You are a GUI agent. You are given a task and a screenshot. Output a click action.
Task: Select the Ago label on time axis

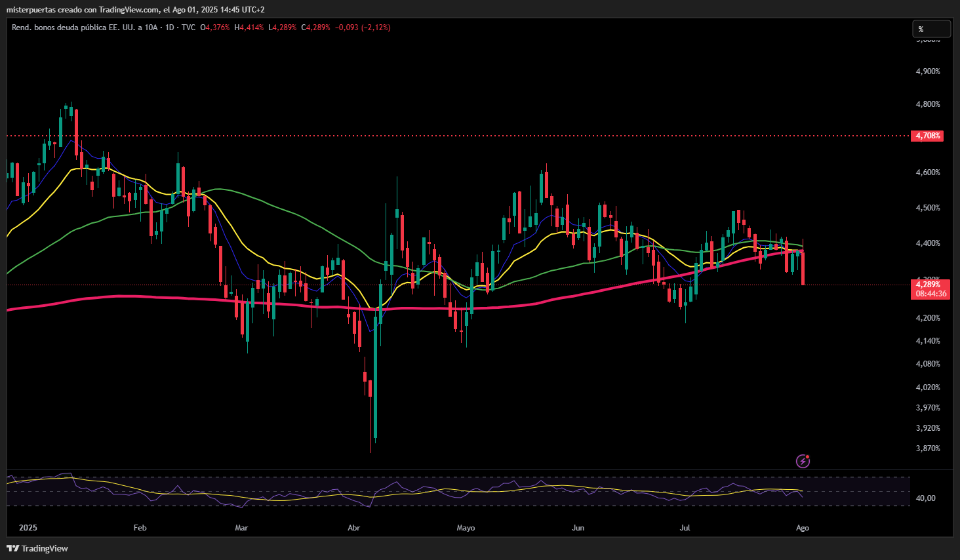[x=802, y=528]
